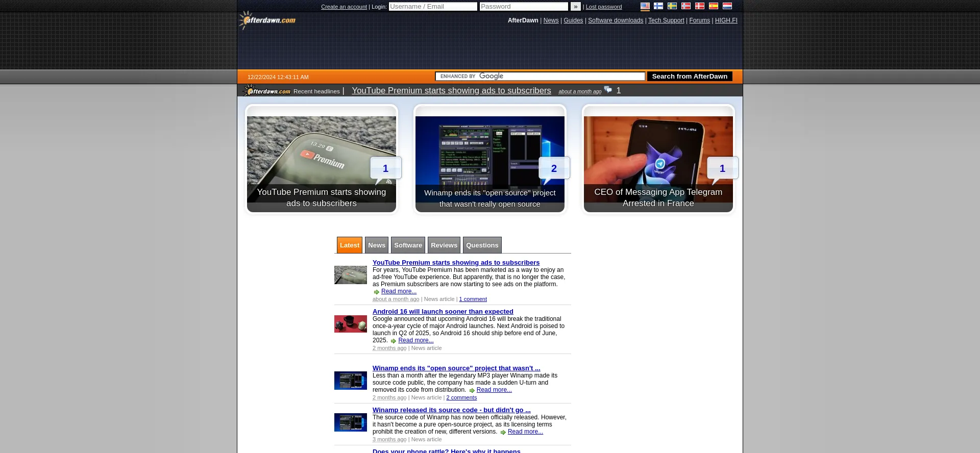Open article Android 16 will launch sooner than expected

443,311
